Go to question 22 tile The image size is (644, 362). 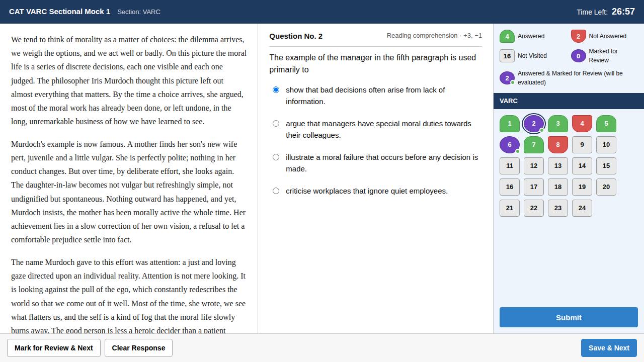point(534,208)
